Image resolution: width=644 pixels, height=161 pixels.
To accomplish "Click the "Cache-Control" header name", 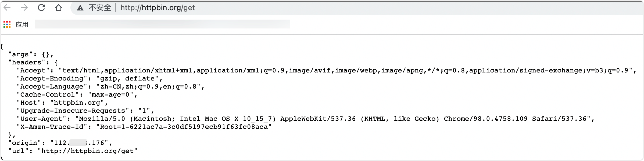I will 48,95.
